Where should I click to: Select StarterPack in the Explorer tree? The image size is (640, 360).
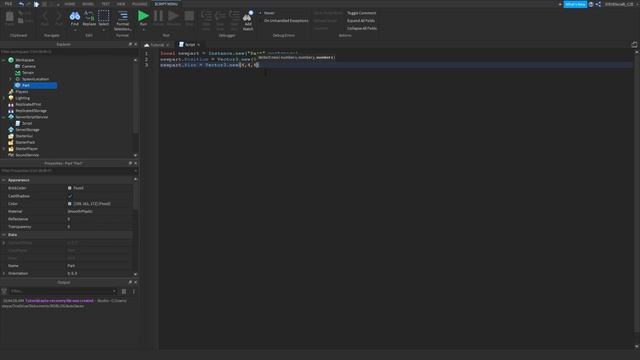(x=25, y=142)
